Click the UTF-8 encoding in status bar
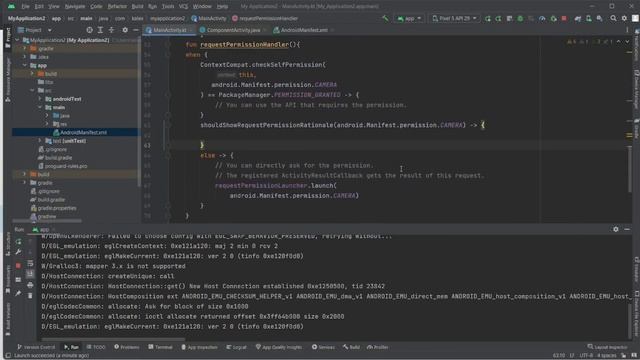Screen dimensions: 640x360 click(x=586, y=356)
